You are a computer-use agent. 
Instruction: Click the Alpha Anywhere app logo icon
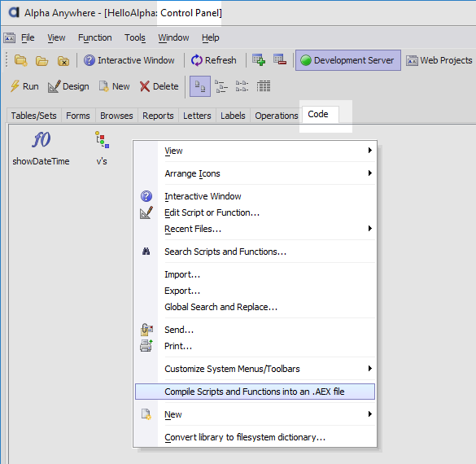click(14, 12)
